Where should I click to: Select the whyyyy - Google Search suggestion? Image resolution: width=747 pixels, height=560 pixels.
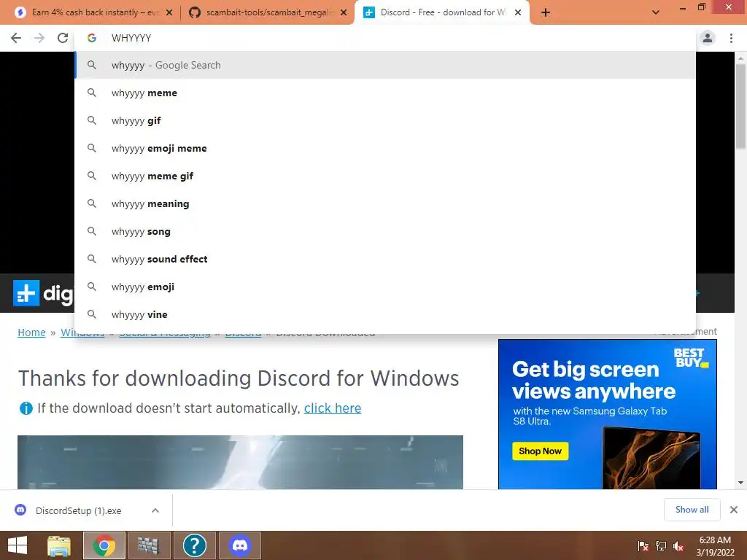point(385,65)
